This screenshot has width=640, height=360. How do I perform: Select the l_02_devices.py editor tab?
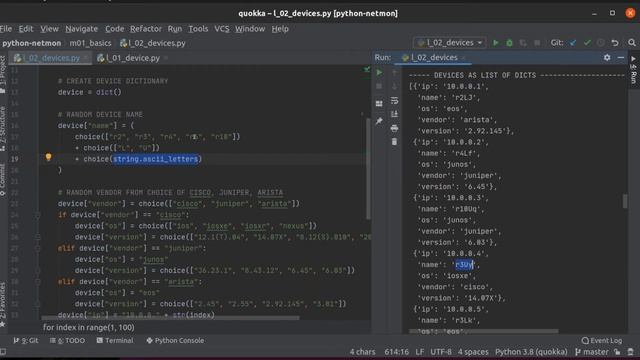(51, 58)
